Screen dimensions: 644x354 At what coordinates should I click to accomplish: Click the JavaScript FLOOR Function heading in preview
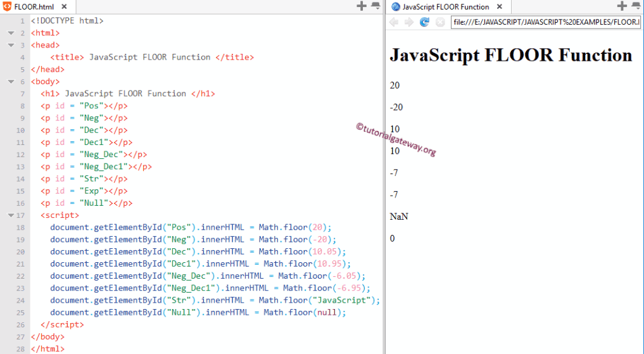[511, 55]
